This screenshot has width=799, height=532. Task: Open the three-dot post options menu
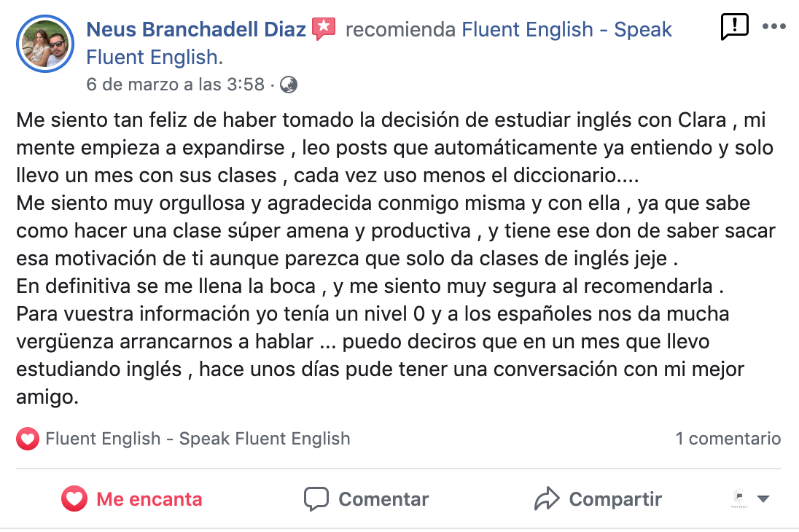[x=773, y=26]
